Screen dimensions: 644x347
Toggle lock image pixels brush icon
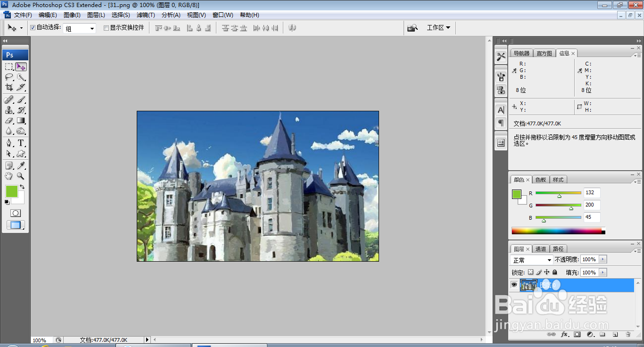(539, 273)
